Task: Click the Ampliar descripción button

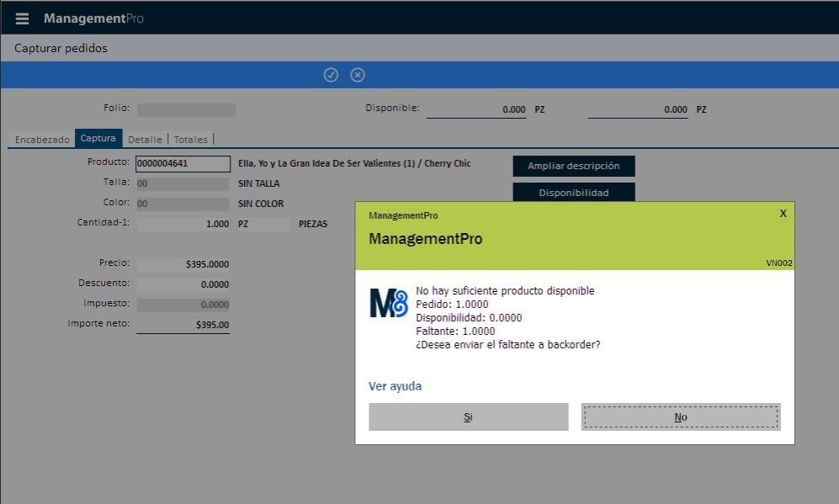Action: pyautogui.click(x=573, y=166)
